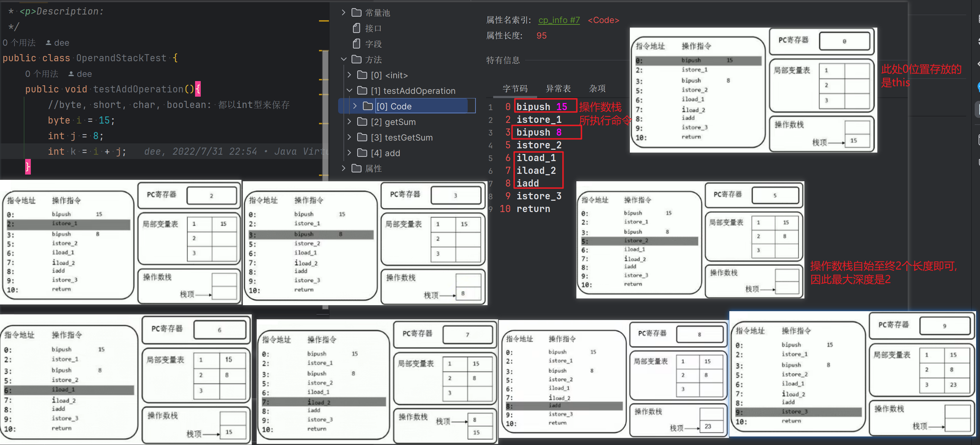Expand the 属性 tree node
980x445 pixels.
[x=343, y=168]
